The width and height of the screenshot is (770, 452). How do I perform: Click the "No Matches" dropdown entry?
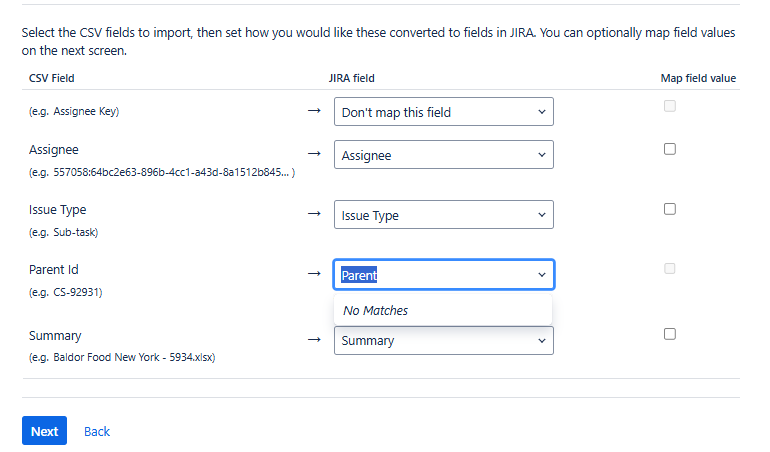click(x=376, y=310)
